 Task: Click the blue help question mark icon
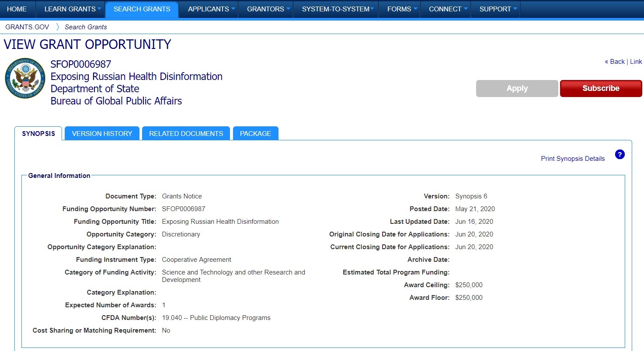(x=620, y=154)
